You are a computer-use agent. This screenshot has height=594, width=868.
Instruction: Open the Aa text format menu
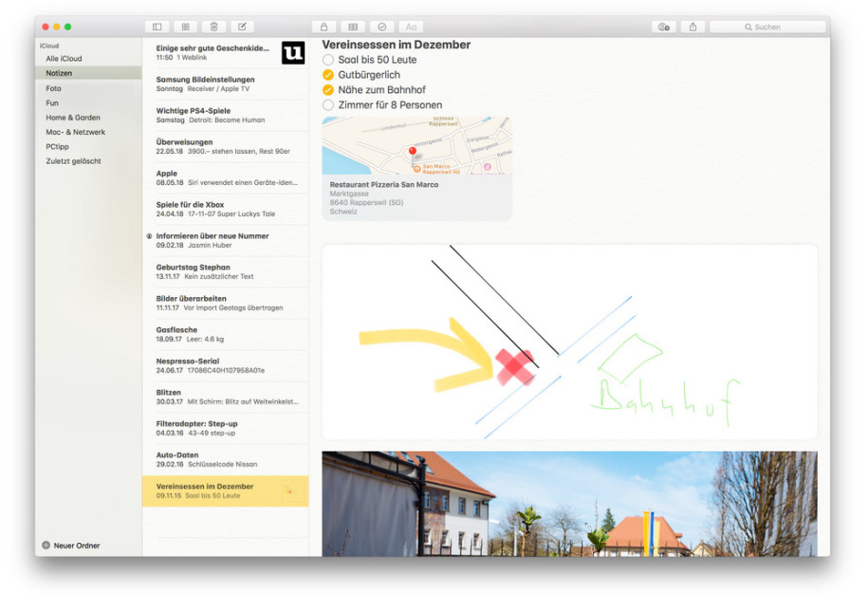(411, 27)
